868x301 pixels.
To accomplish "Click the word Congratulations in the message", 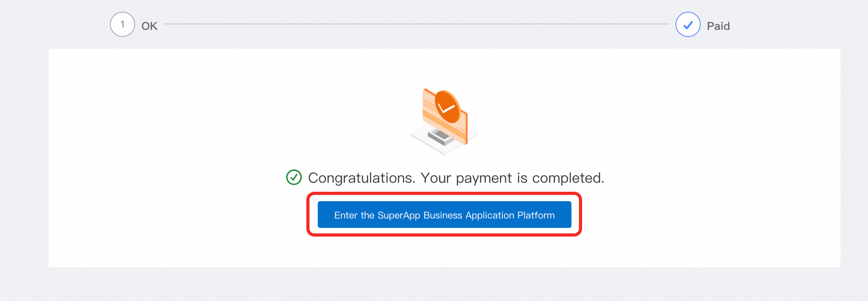I will click(x=361, y=178).
